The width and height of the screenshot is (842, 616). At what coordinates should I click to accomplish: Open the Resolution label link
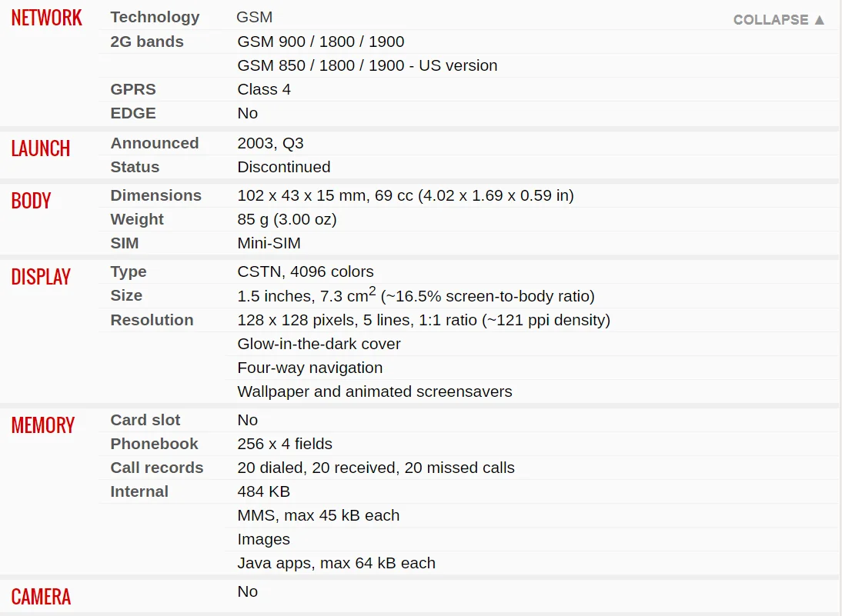coord(152,320)
